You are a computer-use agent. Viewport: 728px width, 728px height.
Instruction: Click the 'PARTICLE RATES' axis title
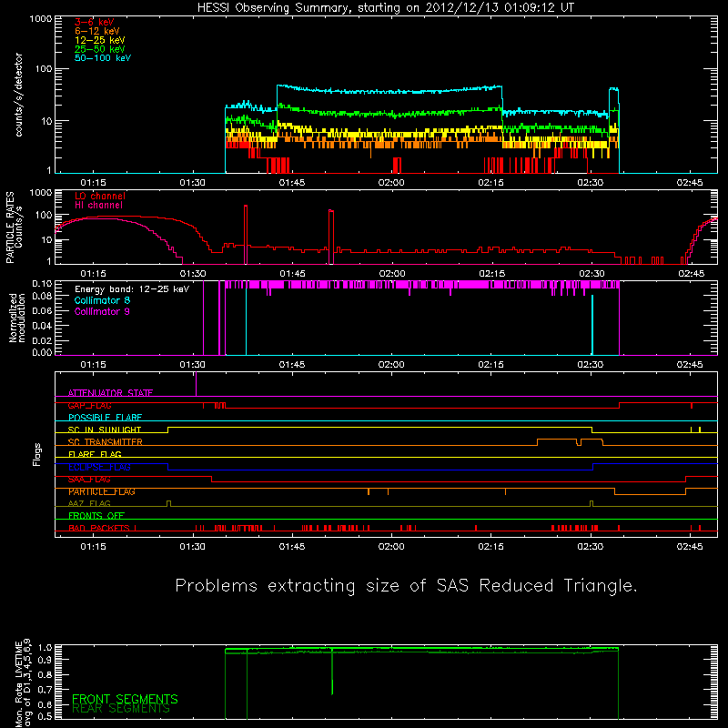tap(10, 227)
